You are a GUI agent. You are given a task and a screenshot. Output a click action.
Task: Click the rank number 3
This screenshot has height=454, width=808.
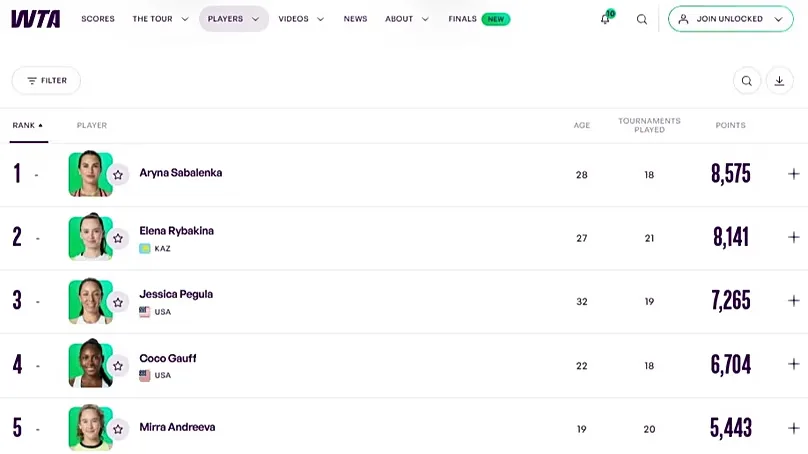18,300
